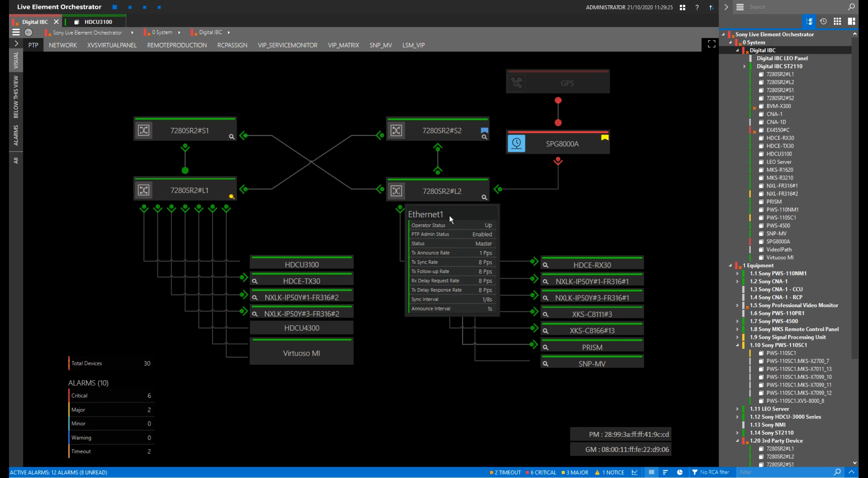The width and height of the screenshot is (868, 478).
Task: Switch to the NETWORK tab
Action: (x=63, y=45)
